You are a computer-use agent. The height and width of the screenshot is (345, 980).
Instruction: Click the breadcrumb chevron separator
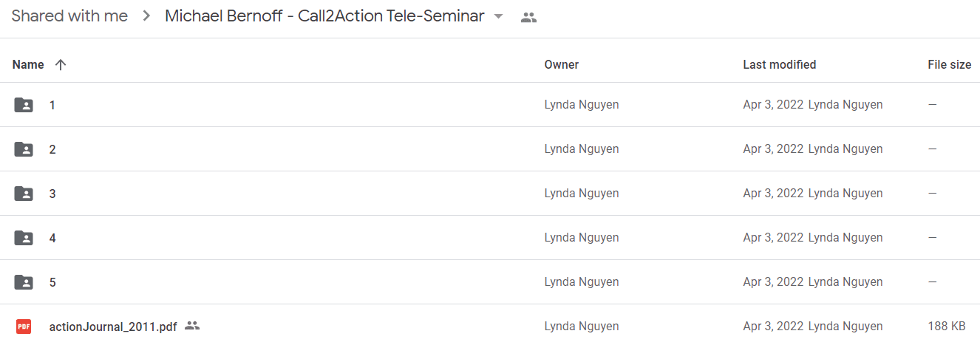click(x=146, y=17)
